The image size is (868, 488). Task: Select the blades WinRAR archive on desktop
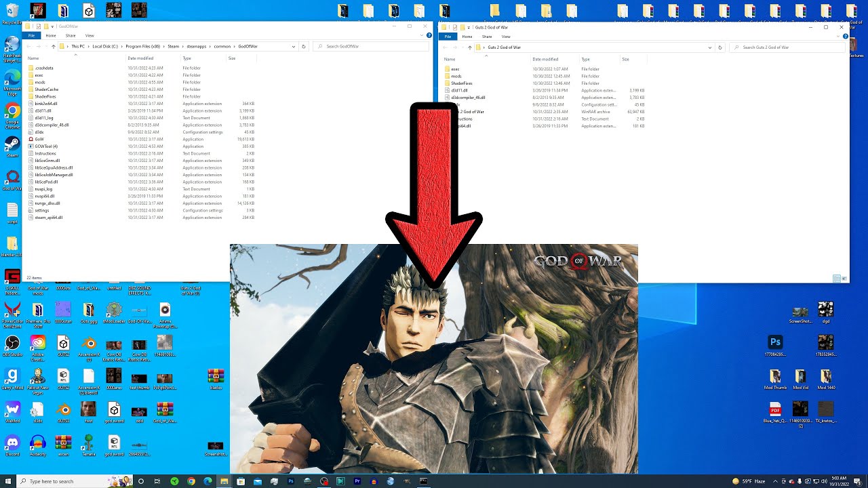click(x=216, y=379)
